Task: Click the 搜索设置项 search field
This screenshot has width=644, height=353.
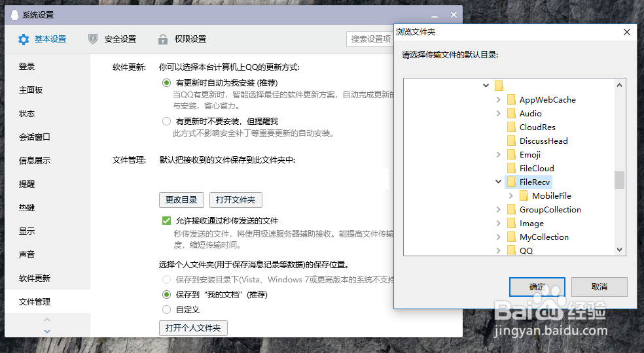Action: tap(370, 39)
